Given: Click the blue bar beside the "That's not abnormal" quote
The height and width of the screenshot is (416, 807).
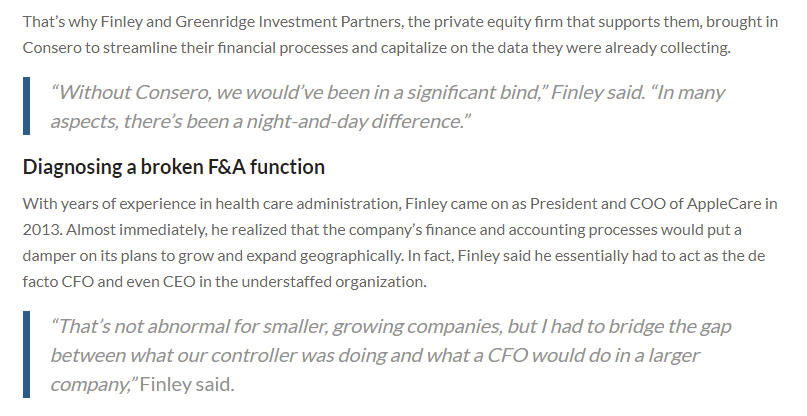Looking at the screenshot, I should coord(27,355).
